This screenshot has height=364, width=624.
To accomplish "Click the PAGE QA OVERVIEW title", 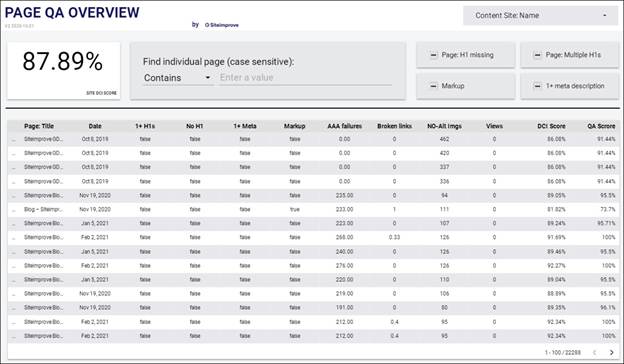I will point(72,13).
